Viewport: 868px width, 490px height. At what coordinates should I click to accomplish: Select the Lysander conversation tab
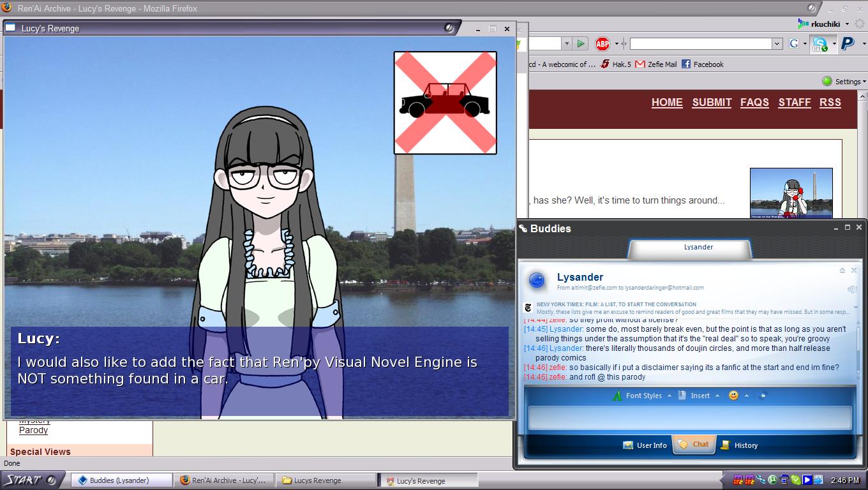click(x=698, y=248)
